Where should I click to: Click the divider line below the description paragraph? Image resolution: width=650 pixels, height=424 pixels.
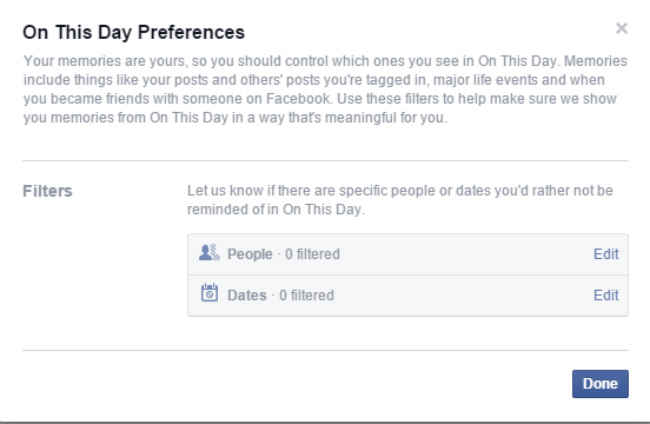[325, 160]
